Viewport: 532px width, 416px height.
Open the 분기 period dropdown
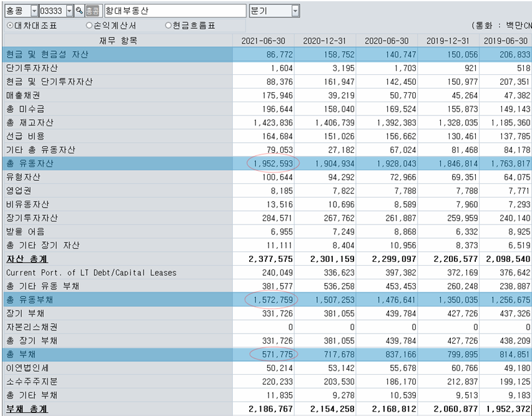295,11
